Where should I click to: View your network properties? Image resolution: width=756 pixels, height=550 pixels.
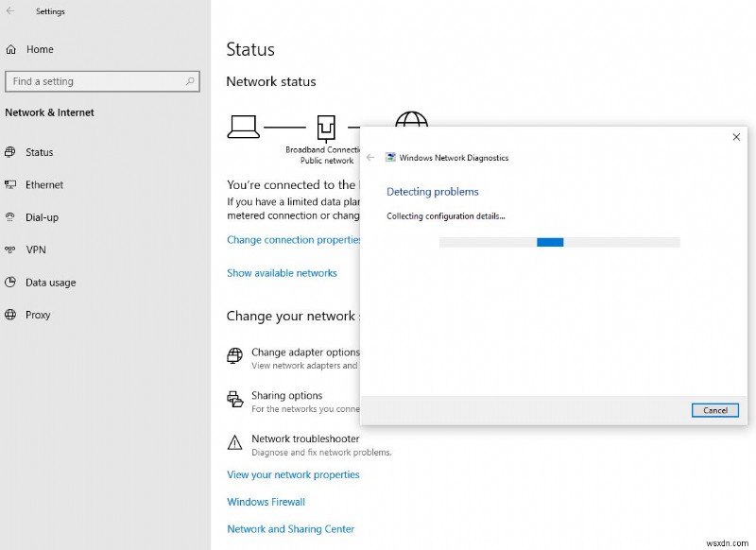pyautogui.click(x=293, y=474)
